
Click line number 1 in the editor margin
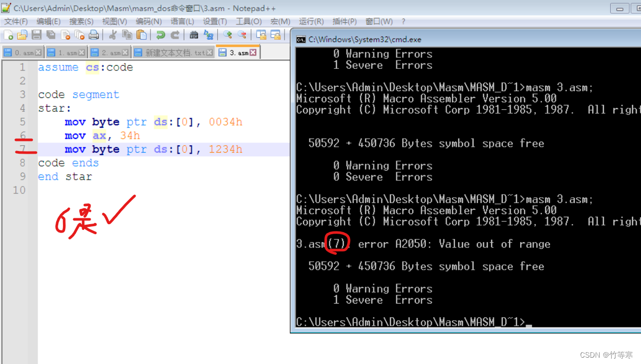click(22, 67)
